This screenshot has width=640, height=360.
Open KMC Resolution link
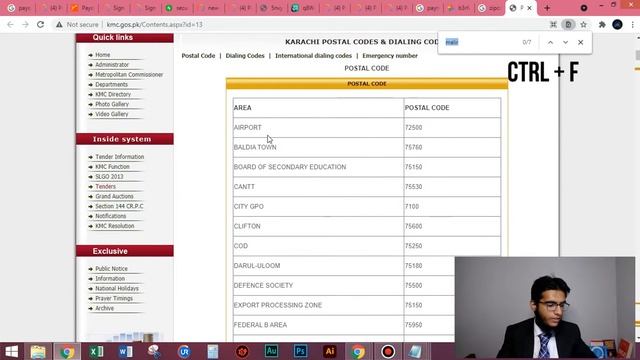[115, 226]
